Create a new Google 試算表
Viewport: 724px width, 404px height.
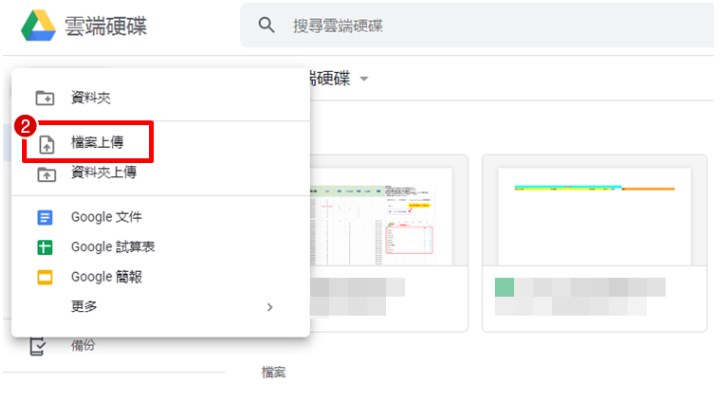pyautogui.click(x=112, y=247)
